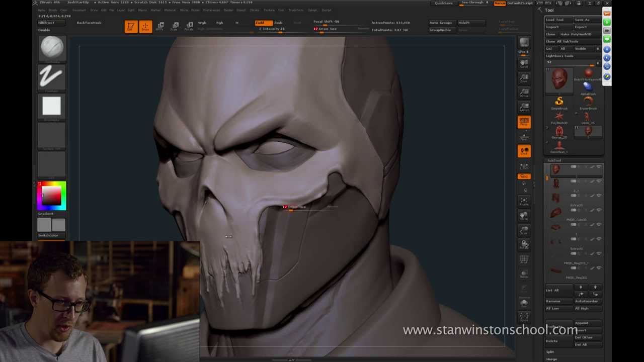Toggle the Local symmetry button
This screenshot has height=362, width=644.
524,151
